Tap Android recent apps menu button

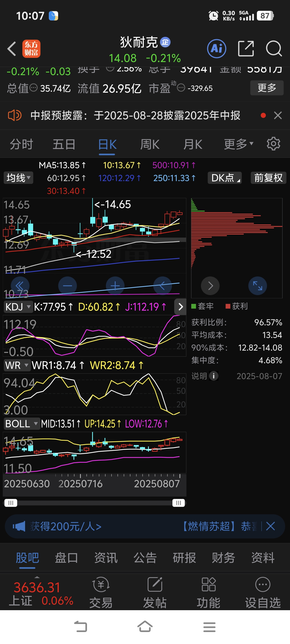point(209,627)
